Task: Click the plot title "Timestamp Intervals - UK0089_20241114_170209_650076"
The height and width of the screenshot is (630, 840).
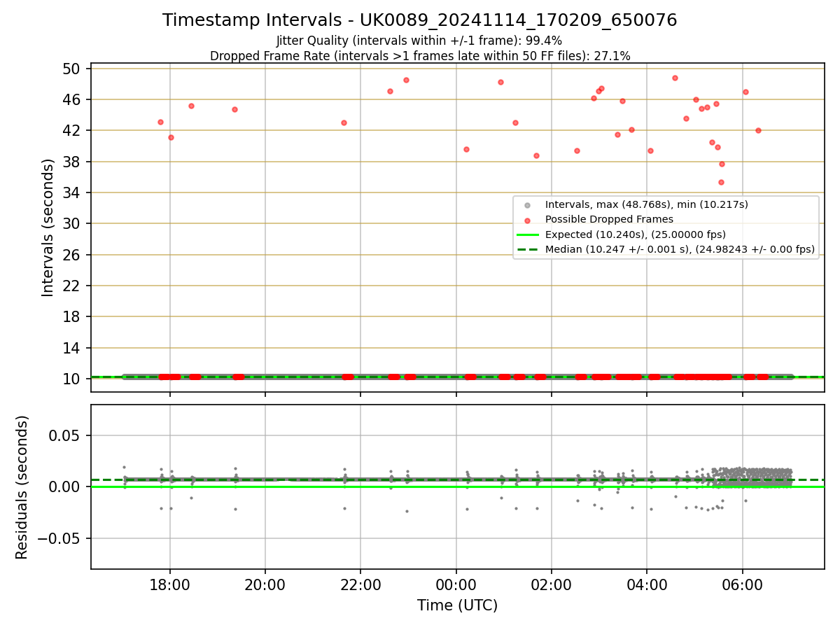Action: click(420, 20)
